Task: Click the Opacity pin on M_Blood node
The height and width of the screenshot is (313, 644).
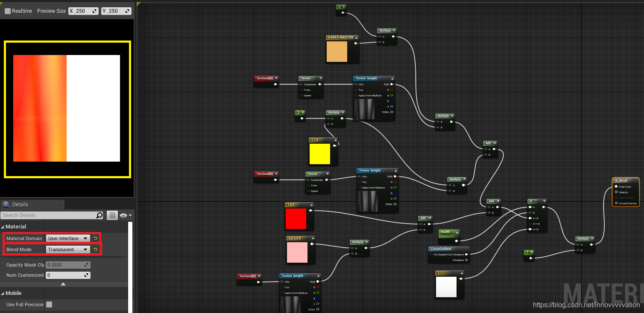Action: point(616,192)
